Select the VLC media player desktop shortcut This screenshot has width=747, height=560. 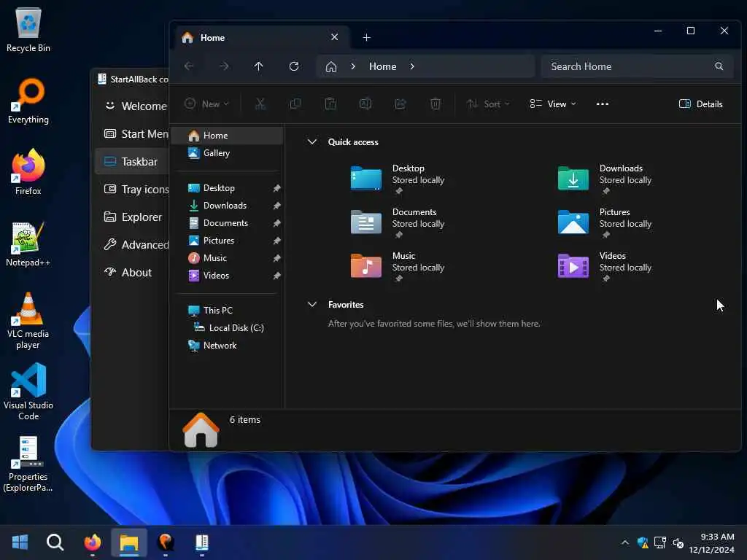28,321
